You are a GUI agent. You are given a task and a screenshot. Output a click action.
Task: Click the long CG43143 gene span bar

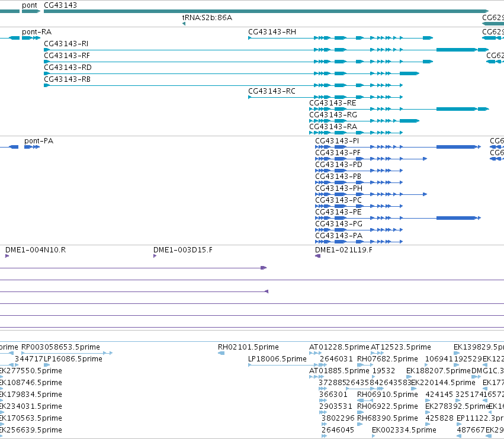(266, 11)
